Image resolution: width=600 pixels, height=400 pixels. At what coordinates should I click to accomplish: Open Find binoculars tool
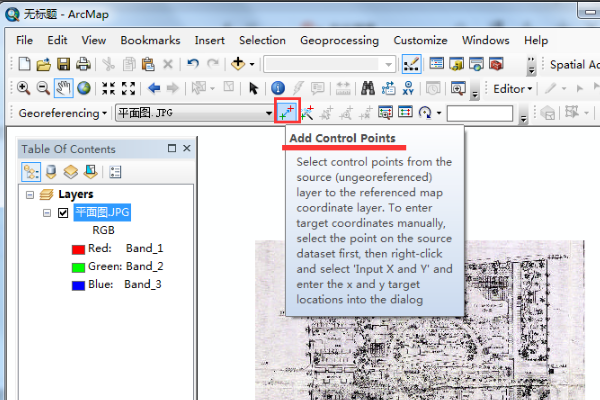[368, 88]
